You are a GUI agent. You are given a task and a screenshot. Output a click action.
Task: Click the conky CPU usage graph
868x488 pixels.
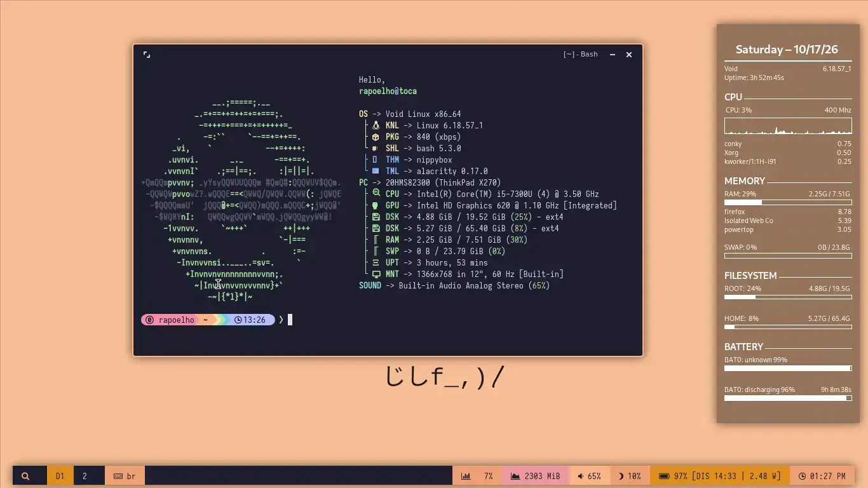point(788,126)
